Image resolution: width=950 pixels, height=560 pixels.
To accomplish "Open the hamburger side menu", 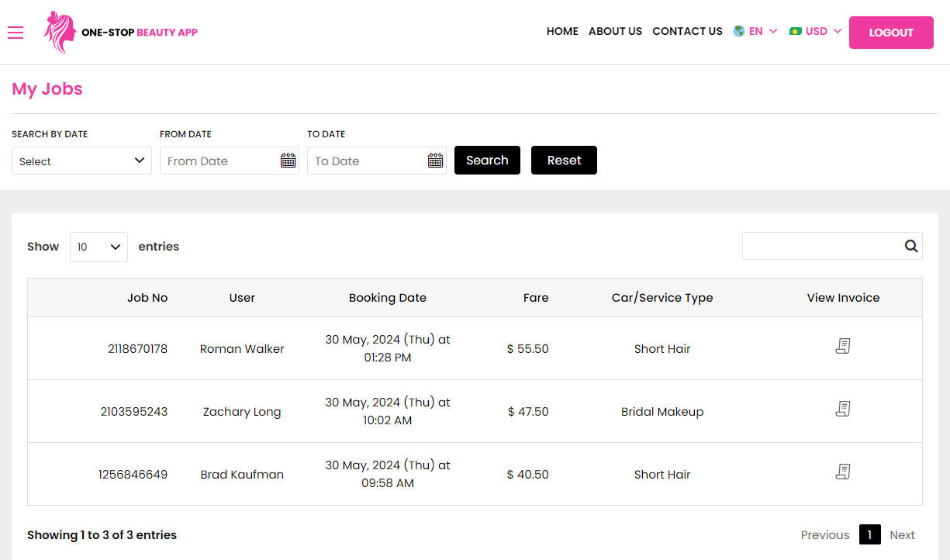I will (x=16, y=32).
